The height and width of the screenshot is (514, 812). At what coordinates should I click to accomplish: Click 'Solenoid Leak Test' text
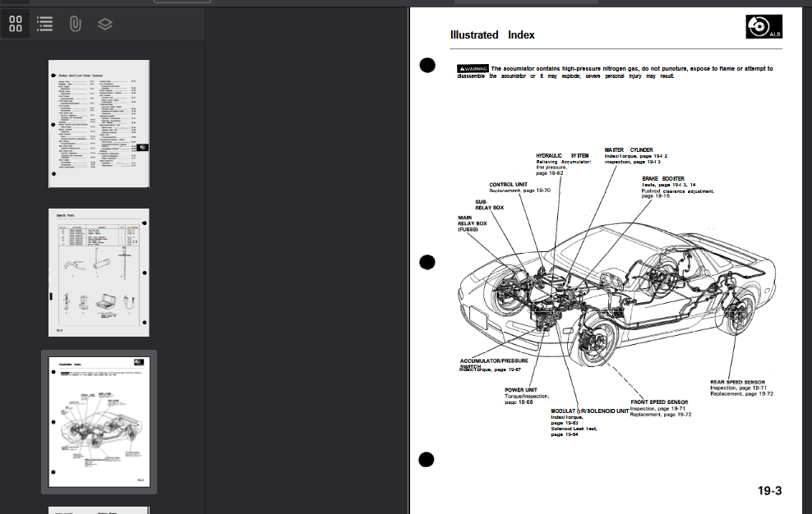(x=574, y=429)
